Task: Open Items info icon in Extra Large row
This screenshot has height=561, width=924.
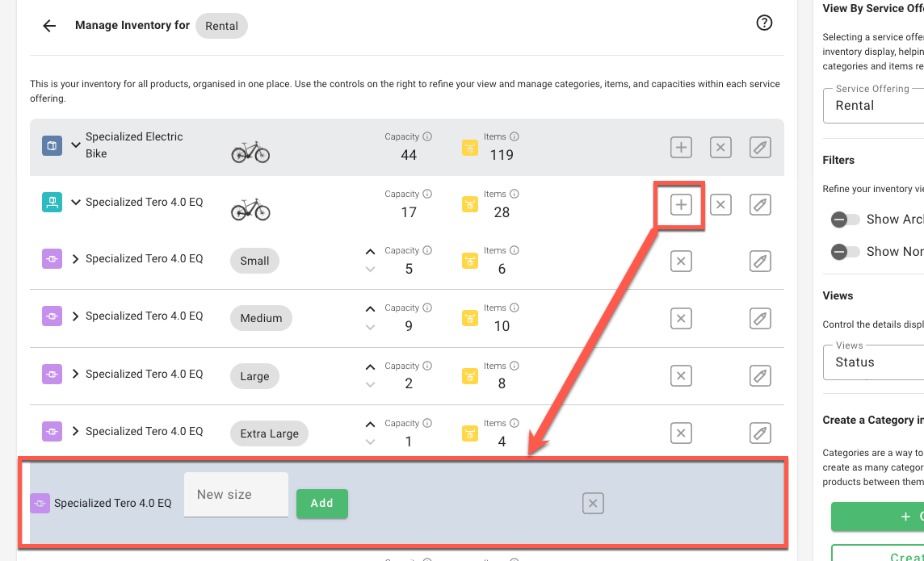Action: tap(514, 423)
